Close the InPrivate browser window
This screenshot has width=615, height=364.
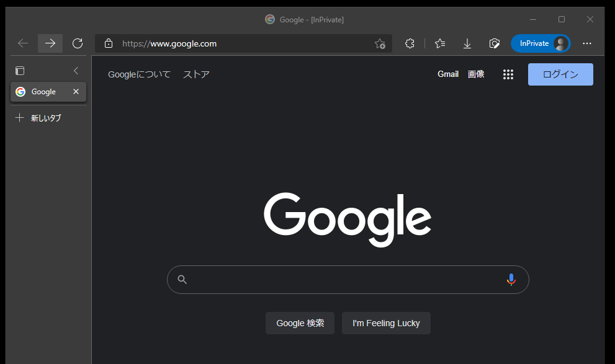coord(590,19)
